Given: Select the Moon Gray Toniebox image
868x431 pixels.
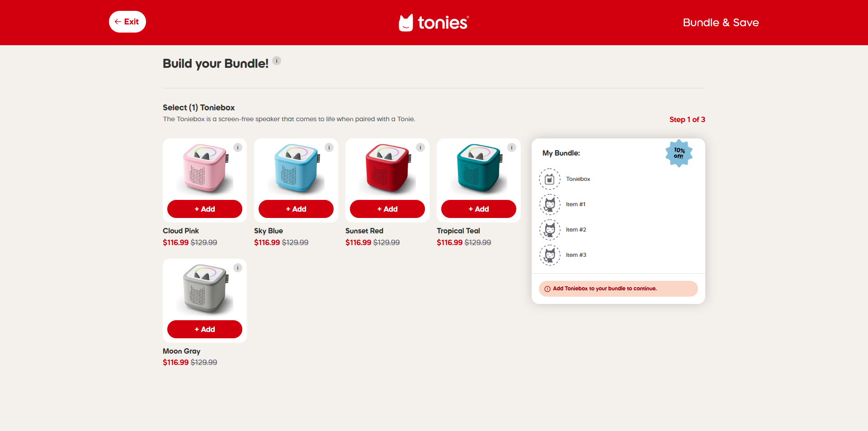Looking at the screenshot, I should (x=205, y=289).
